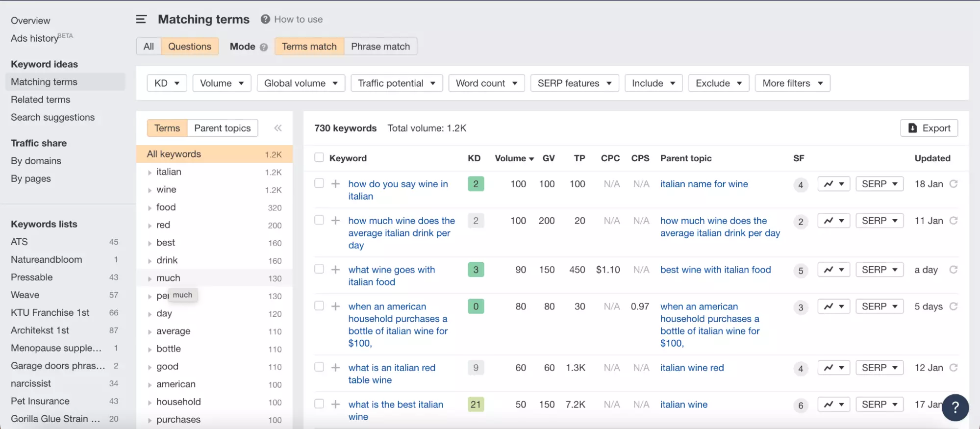The width and height of the screenshot is (980, 429).
Task: Open Related terms in sidebar
Action: [41, 100]
